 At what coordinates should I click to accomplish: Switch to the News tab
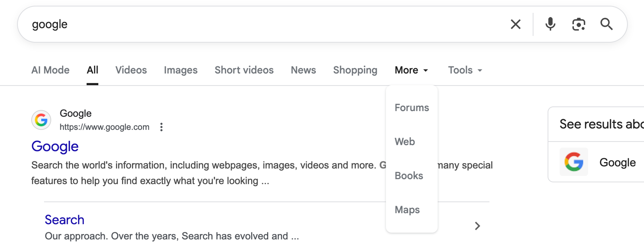(x=303, y=70)
